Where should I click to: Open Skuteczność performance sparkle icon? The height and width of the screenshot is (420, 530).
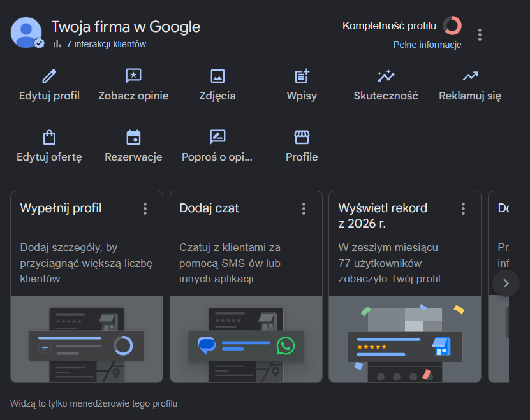click(386, 76)
